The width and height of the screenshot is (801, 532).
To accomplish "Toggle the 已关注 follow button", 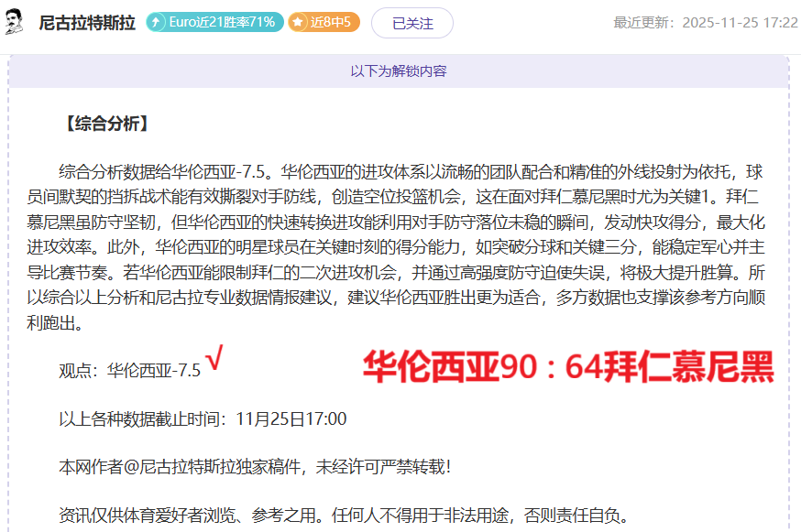I will pyautogui.click(x=411, y=23).
